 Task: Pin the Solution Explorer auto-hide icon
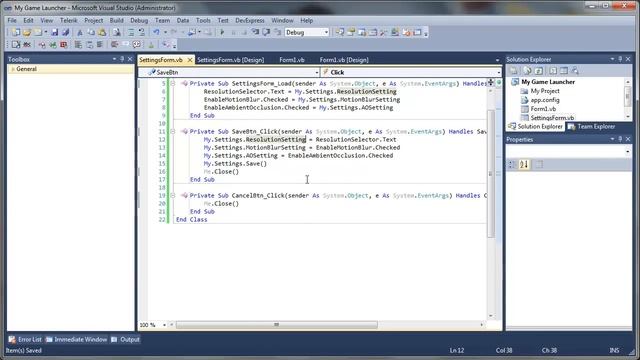click(x=620, y=59)
